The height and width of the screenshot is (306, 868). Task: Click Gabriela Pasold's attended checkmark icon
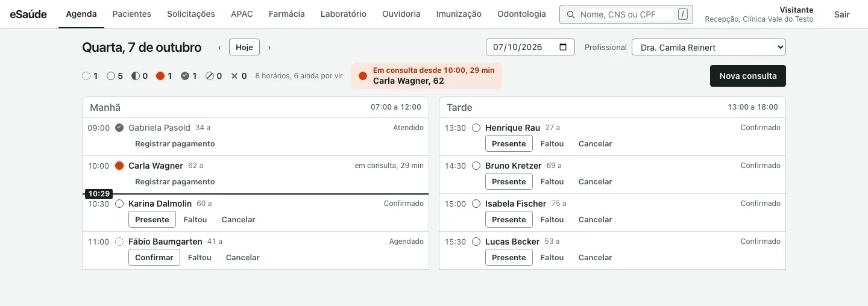point(119,128)
